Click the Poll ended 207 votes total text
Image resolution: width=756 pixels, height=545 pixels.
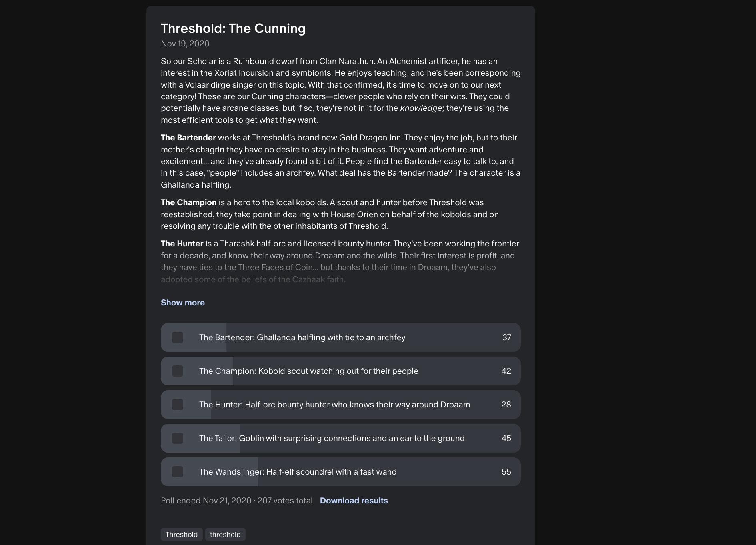(x=236, y=501)
